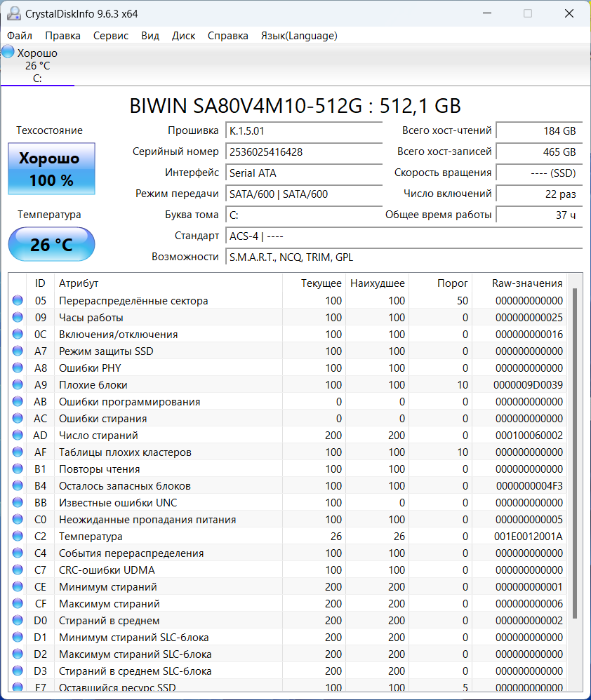Click the Серийный номер value field
Screen dimensions: 591x700
pyautogui.click(x=304, y=152)
